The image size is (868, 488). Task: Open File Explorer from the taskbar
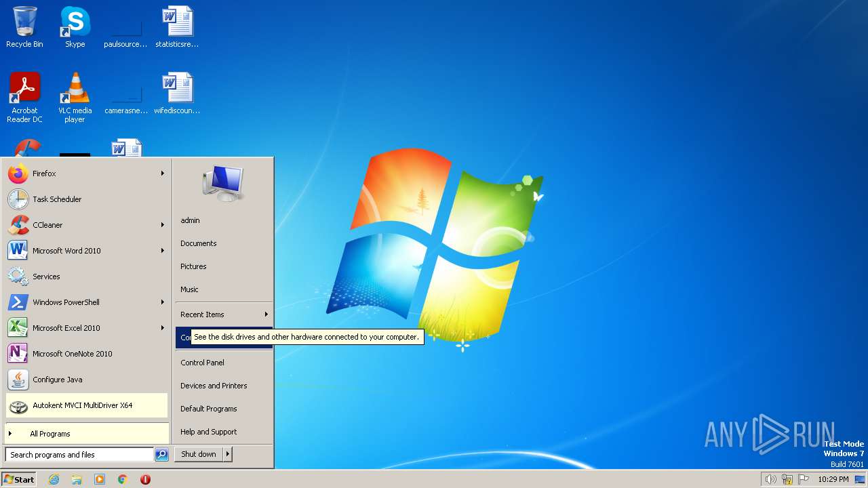[x=77, y=479]
